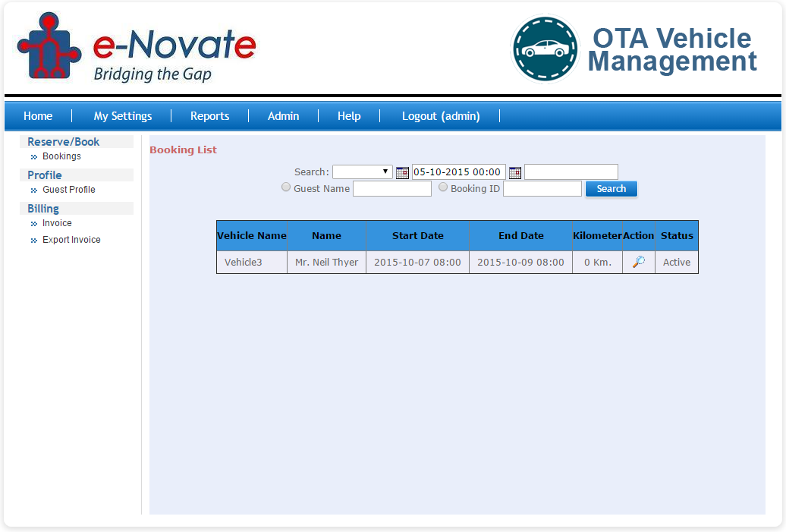Open the calendar picker right of the date field
786x532 pixels.
[x=514, y=172]
